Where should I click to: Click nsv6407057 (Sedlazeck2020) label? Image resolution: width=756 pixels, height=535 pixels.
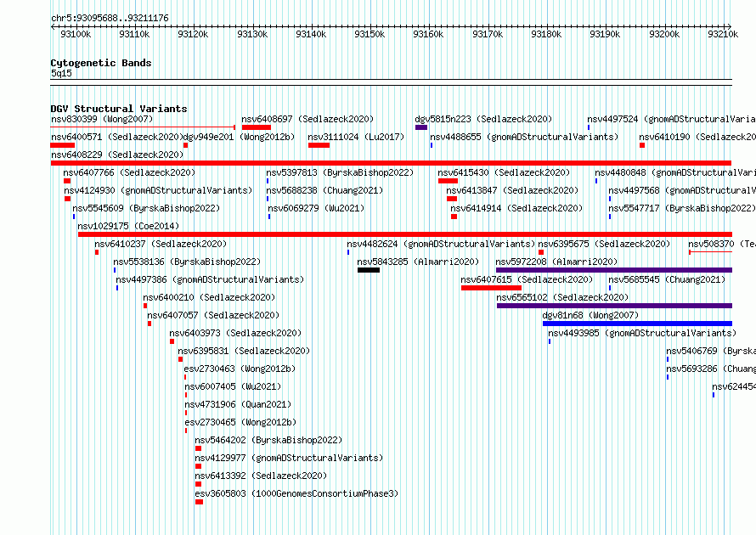pos(213,315)
